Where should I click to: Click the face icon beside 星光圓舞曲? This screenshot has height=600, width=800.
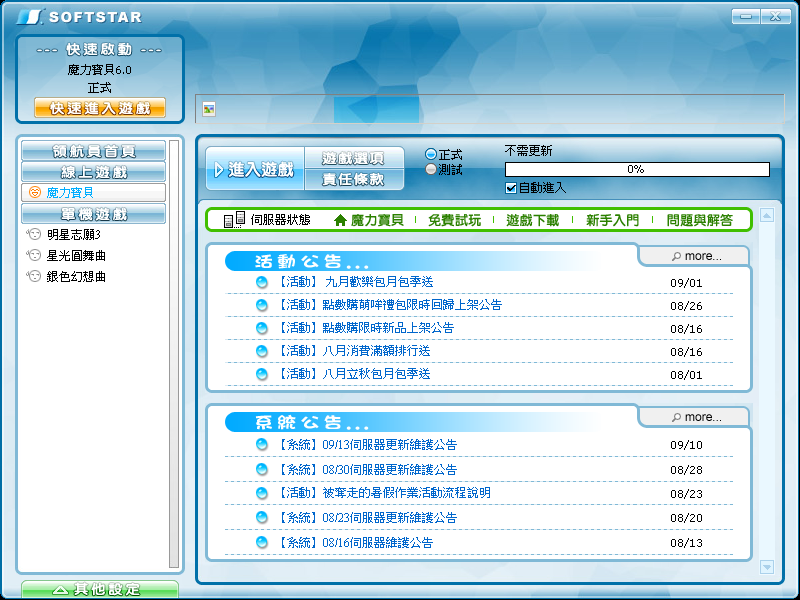(x=34, y=255)
